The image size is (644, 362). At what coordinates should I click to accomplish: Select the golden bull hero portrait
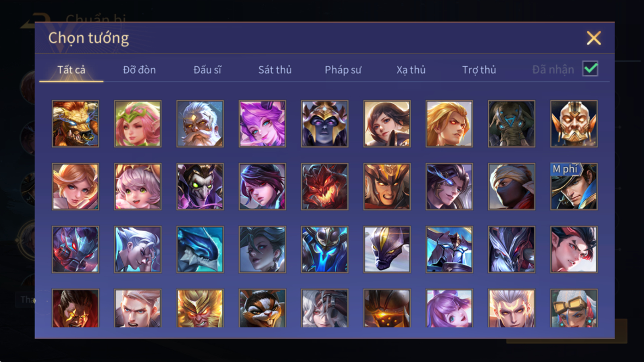click(75, 124)
